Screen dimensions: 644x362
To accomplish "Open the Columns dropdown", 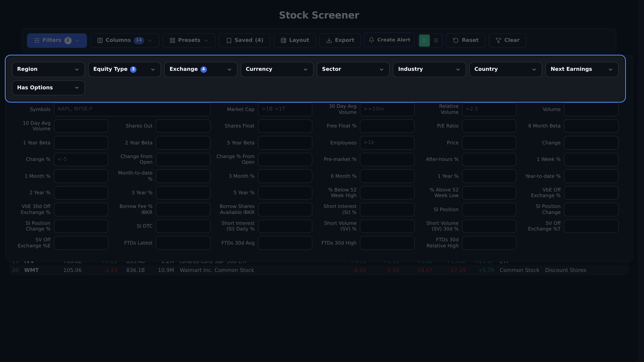I will pos(125,40).
